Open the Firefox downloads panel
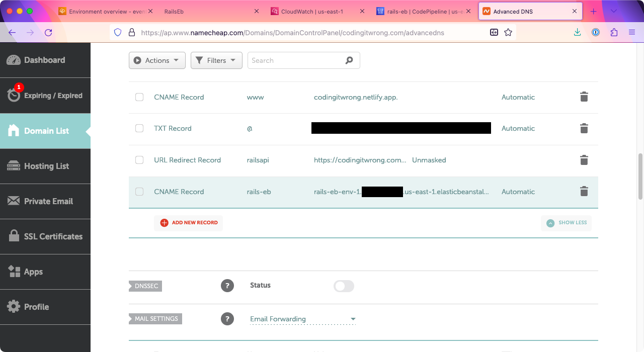This screenshot has width=644, height=352. click(578, 32)
